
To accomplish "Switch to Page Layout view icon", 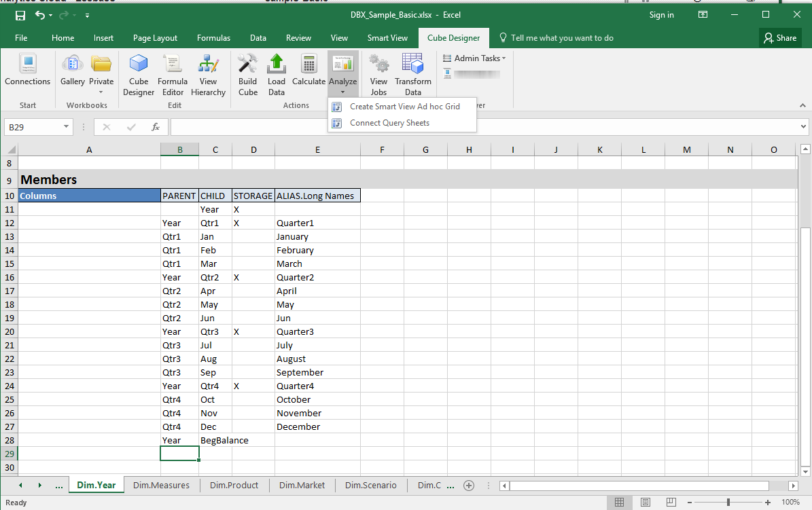I will (x=646, y=503).
